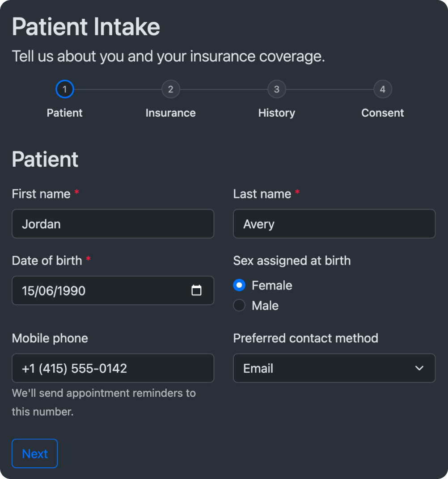Click the Insurance step label
This screenshot has height=479, width=448.
click(x=170, y=113)
